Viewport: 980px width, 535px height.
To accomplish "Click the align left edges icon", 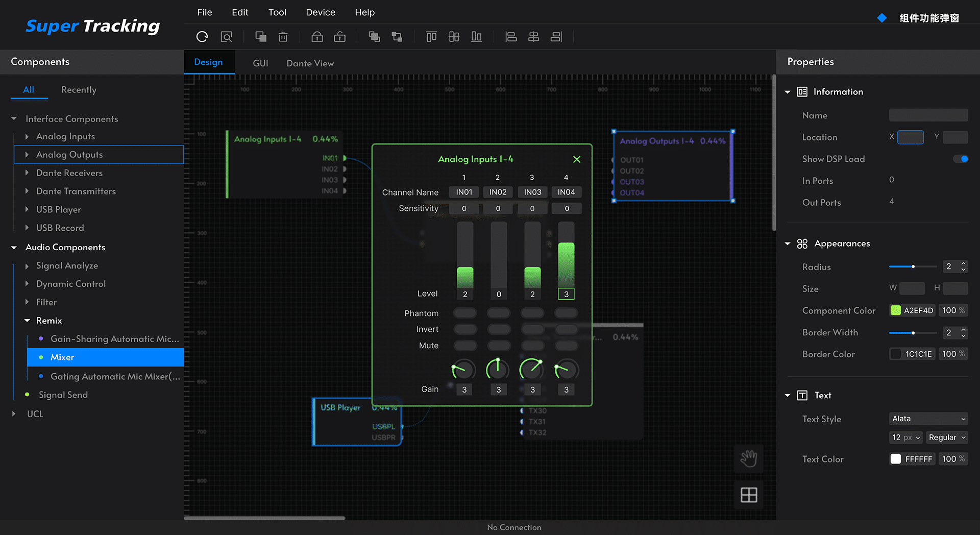I will 511,37.
